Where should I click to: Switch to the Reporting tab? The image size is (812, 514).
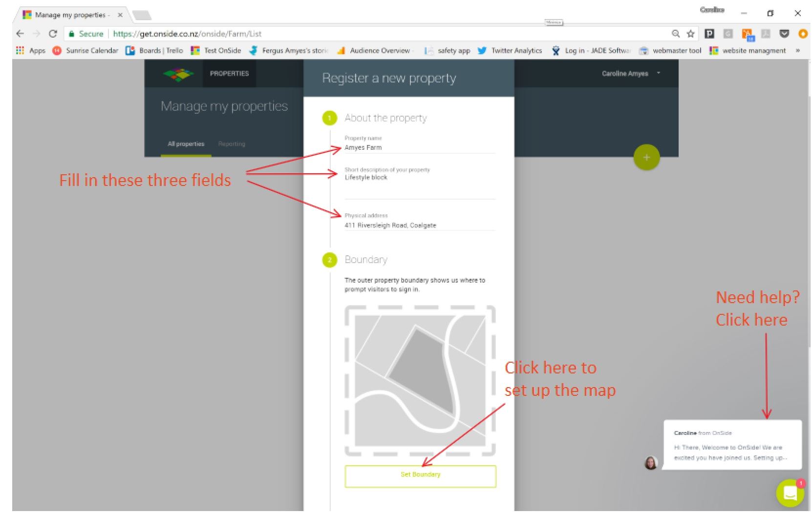[232, 144]
